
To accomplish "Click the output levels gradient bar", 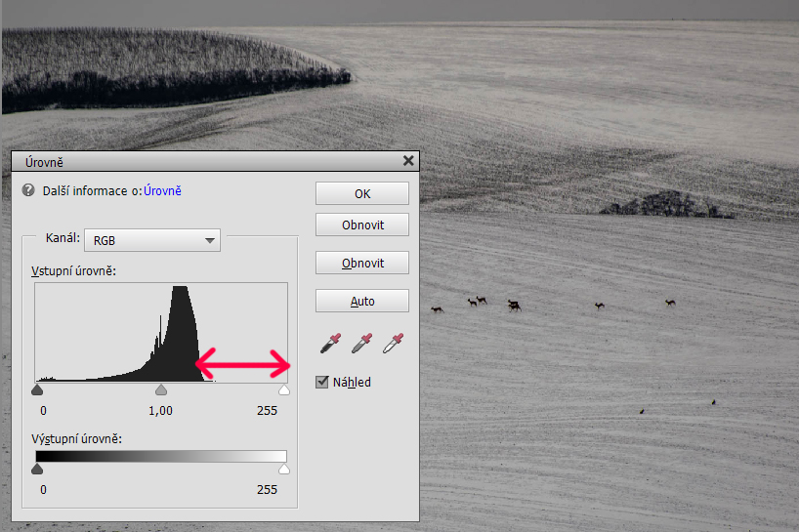I will 161,456.
